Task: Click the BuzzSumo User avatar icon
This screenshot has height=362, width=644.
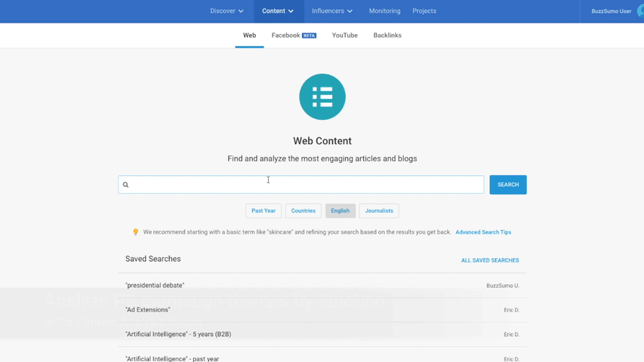Action: tap(639, 11)
